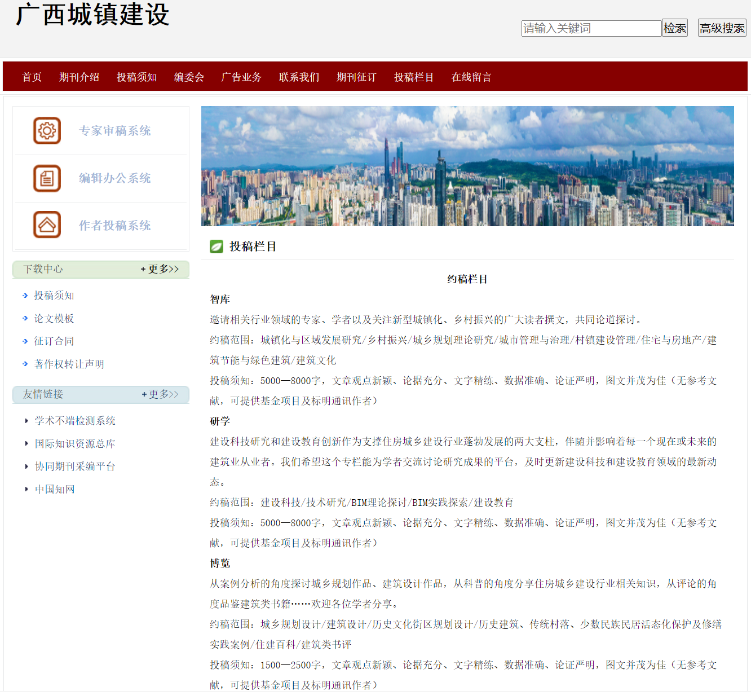This screenshot has height=700, width=751.
Task: Click the 高级搜索 button
Action: coord(722,28)
